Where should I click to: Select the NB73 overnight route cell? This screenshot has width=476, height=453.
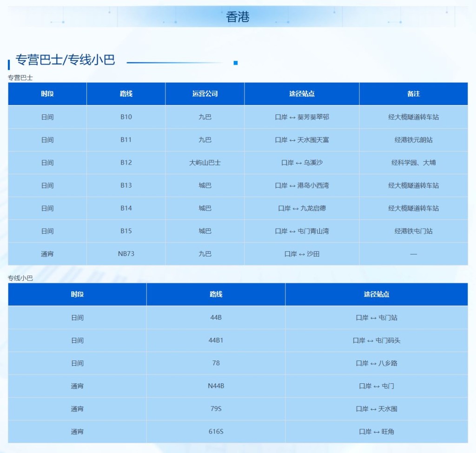[126, 254]
